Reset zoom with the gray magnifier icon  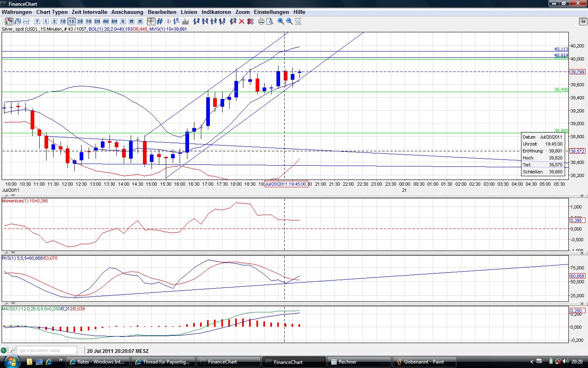point(298,21)
